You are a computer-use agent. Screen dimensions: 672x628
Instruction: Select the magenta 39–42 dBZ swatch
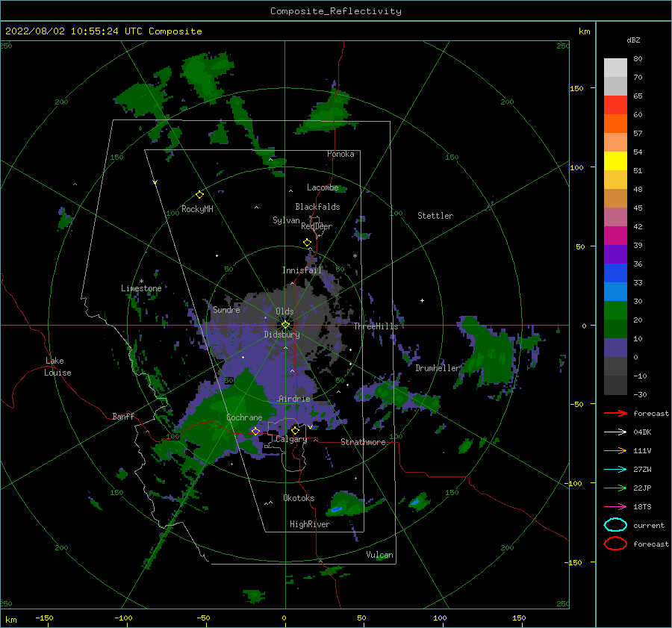(615, 235)
